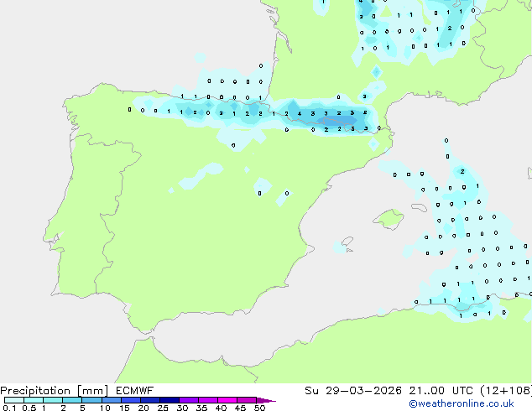Click the 25–30 mm legend swatch

pos(170,400)
